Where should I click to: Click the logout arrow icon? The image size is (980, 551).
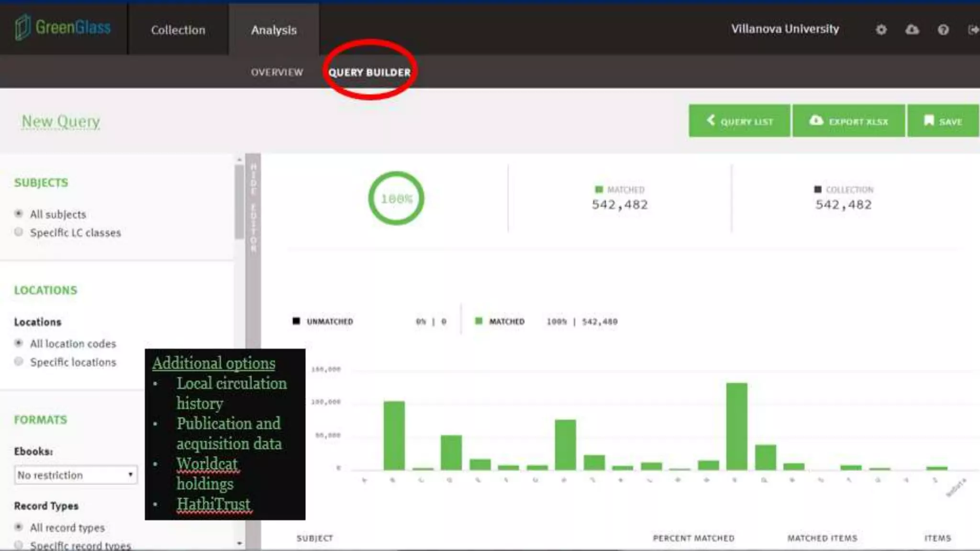(x=973, y=30)
